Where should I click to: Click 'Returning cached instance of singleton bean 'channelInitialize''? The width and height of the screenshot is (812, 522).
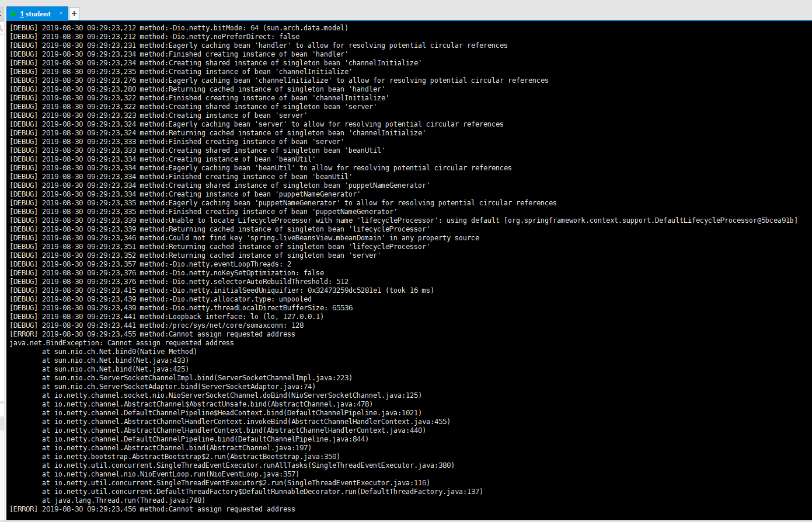click(x=218, y=133)
